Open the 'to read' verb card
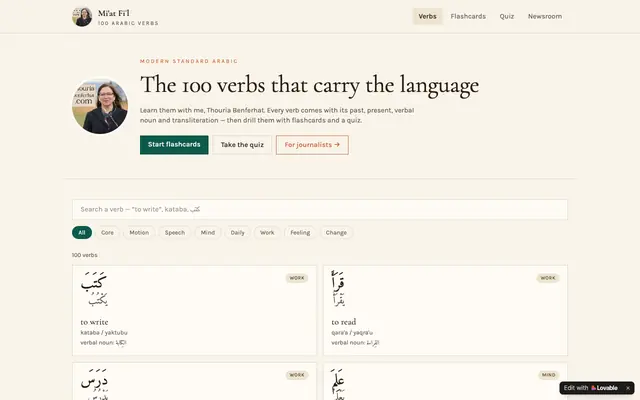 [x=445, y=310]
